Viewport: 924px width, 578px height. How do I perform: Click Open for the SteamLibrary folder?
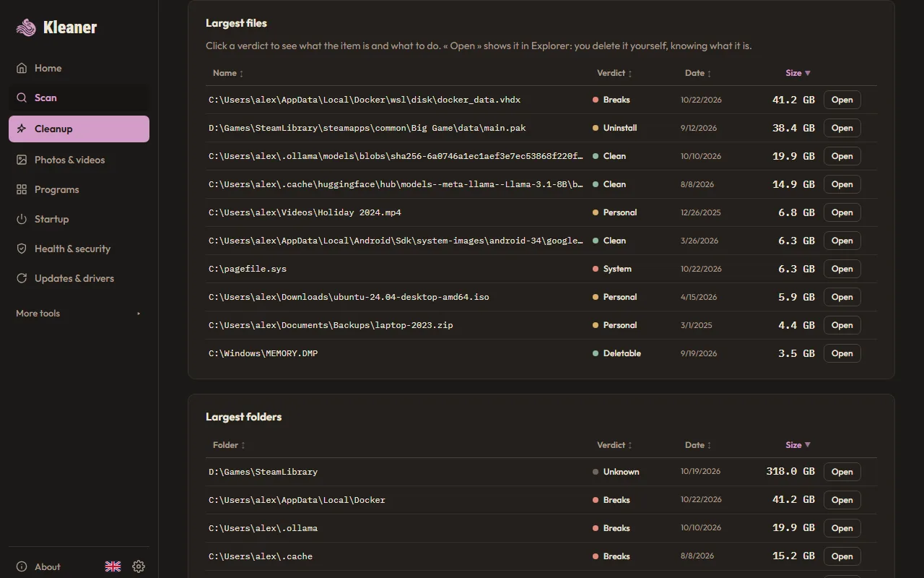click(842, 472)
